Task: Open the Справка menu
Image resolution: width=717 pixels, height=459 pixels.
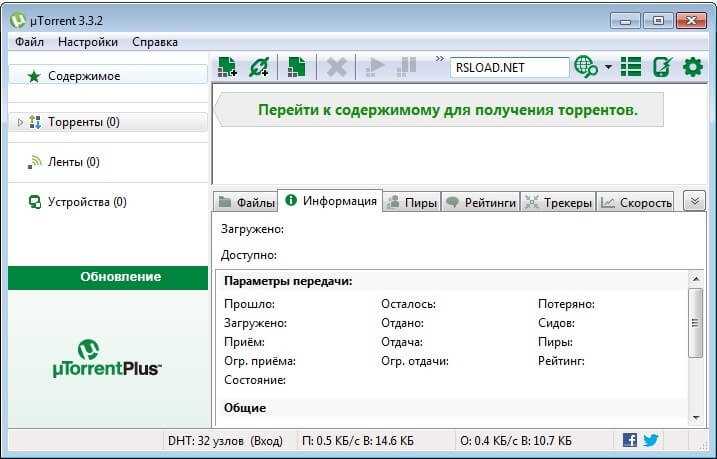Action: (155, 42)
